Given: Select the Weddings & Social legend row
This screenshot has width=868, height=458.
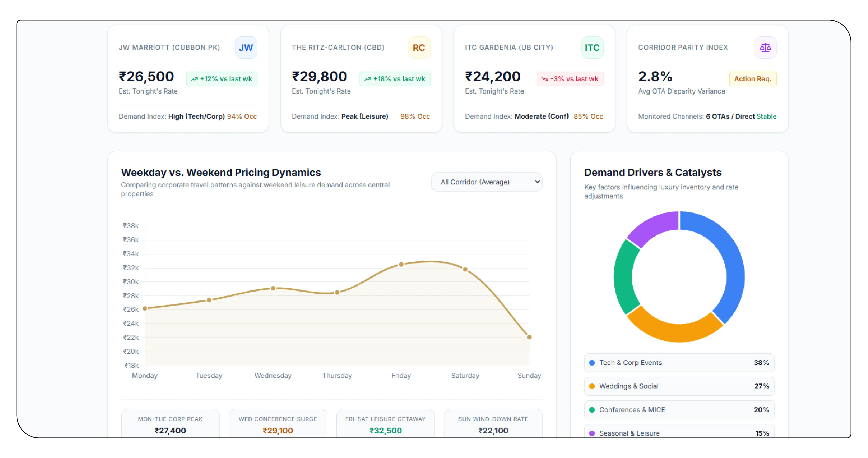Looking at the screenshot, I should [x=679, y=387].
